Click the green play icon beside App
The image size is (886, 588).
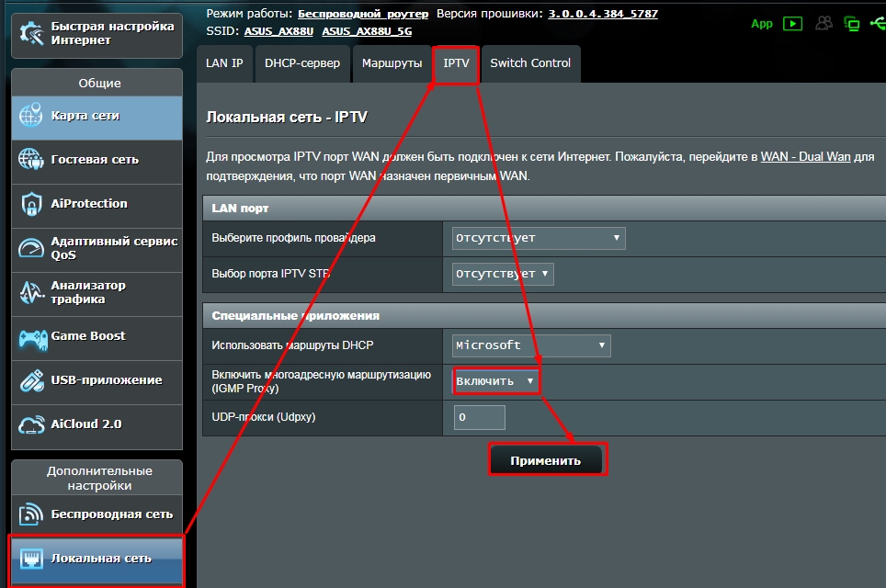793,24
